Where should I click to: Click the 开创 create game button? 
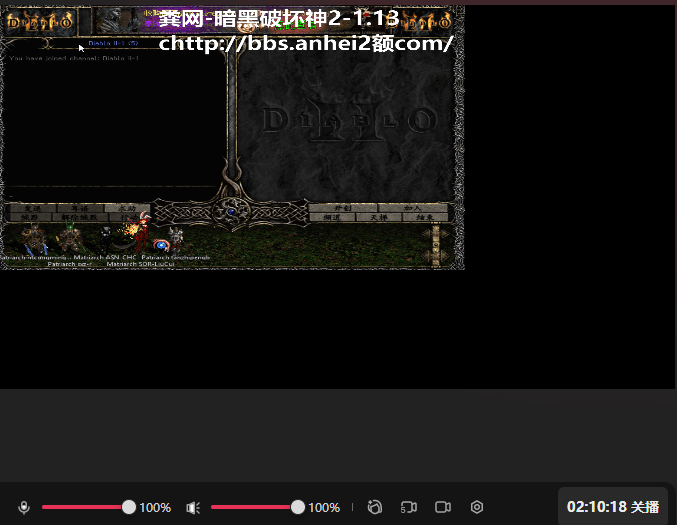tap(343, 208)
